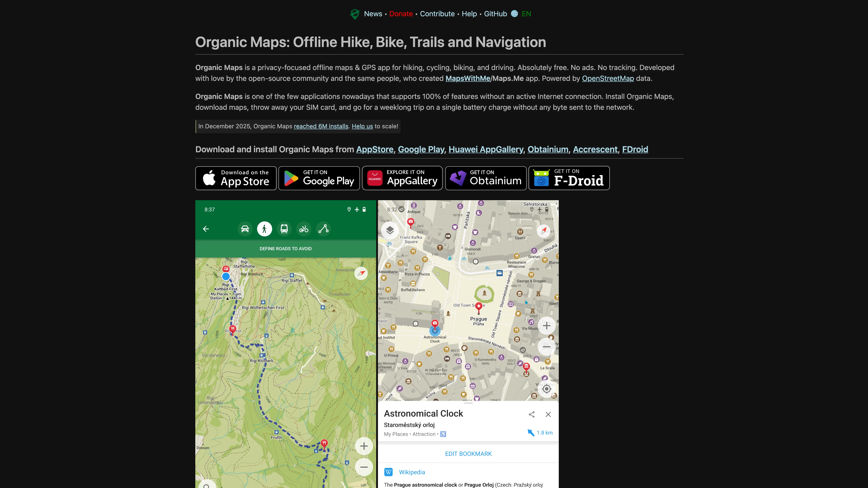This screenshot has width=868, height=488.
Task: Zoom in on the Prague map
Action: pyautogui.click(x=547, y=326)
